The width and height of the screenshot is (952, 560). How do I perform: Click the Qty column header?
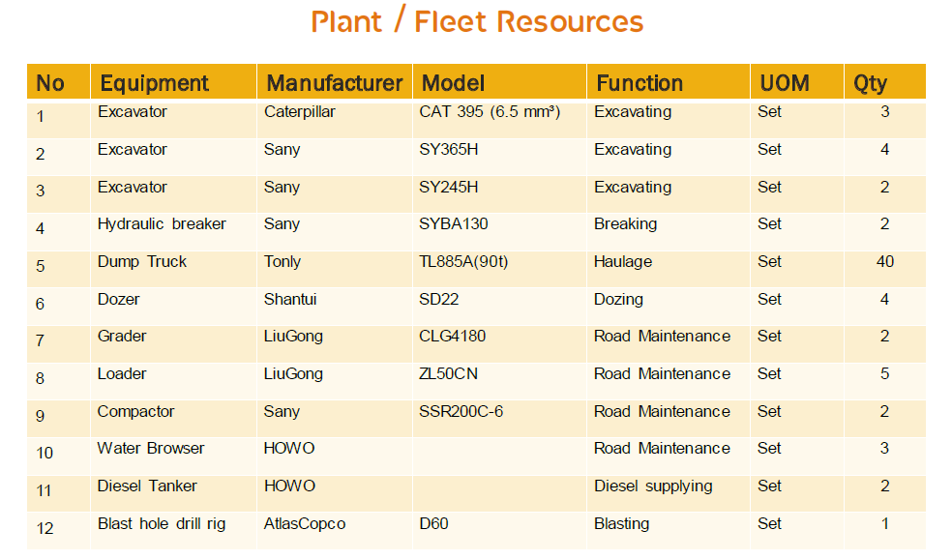click(885, 82)
